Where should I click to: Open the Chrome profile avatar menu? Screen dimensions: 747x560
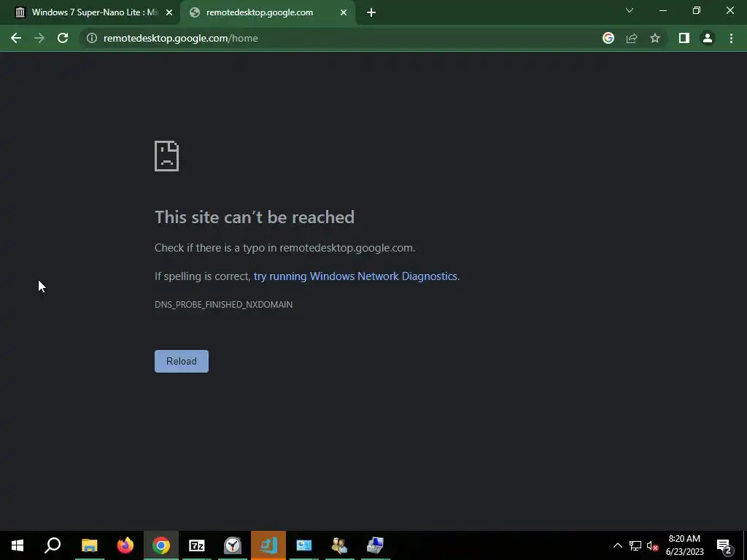click(708, 38)
